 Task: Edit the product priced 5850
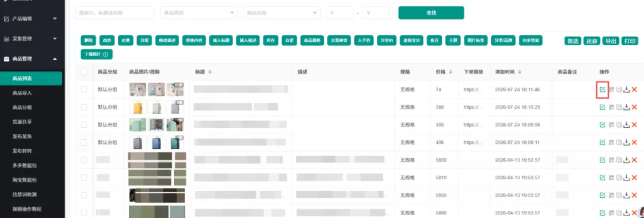pyautogui.click(x=602, y=195)
